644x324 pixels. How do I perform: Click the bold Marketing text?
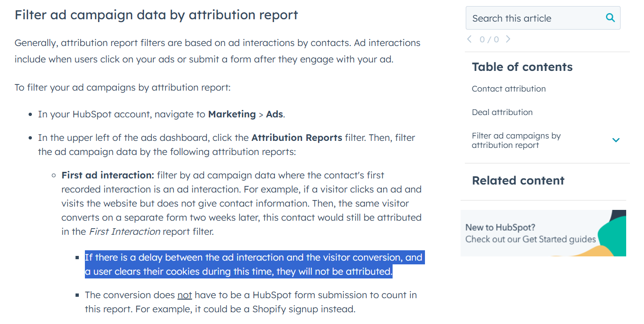coord(232,114)
